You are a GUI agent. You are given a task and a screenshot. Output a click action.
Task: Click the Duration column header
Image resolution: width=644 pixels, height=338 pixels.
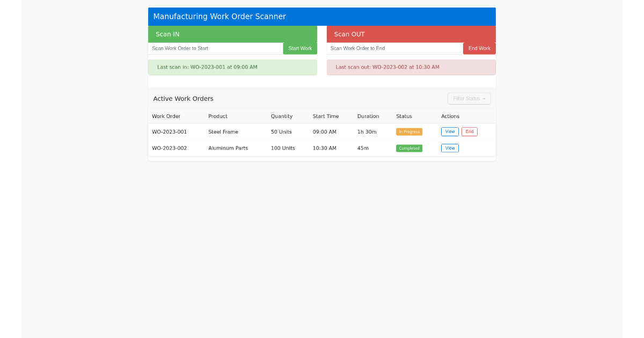pyautogui.click(x=368, y=116)
